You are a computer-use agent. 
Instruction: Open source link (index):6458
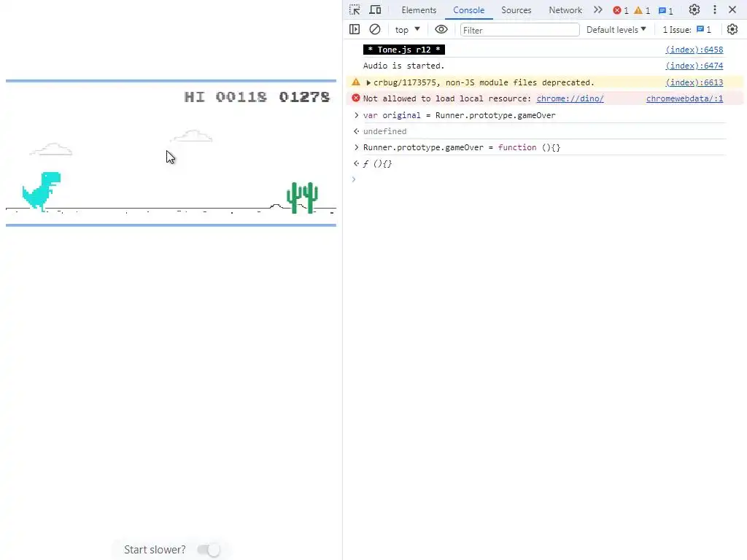coord(694,50)
